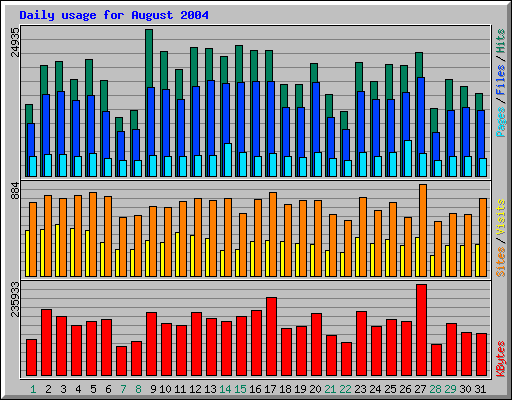The height and width of the screenshot is (400, 512).
Task: Click day label 20 on the x-axis
Action: 315,389
